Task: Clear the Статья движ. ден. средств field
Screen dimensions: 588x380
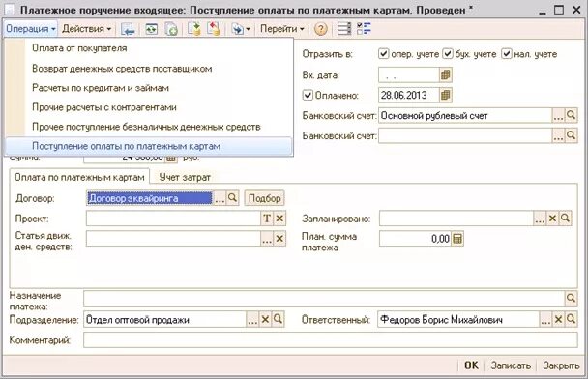Action: (279, 239)
